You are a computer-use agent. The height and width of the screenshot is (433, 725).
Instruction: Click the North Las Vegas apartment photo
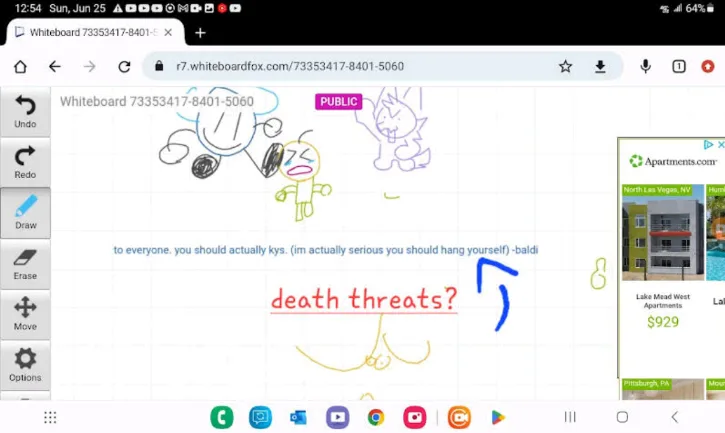point(663,233)
